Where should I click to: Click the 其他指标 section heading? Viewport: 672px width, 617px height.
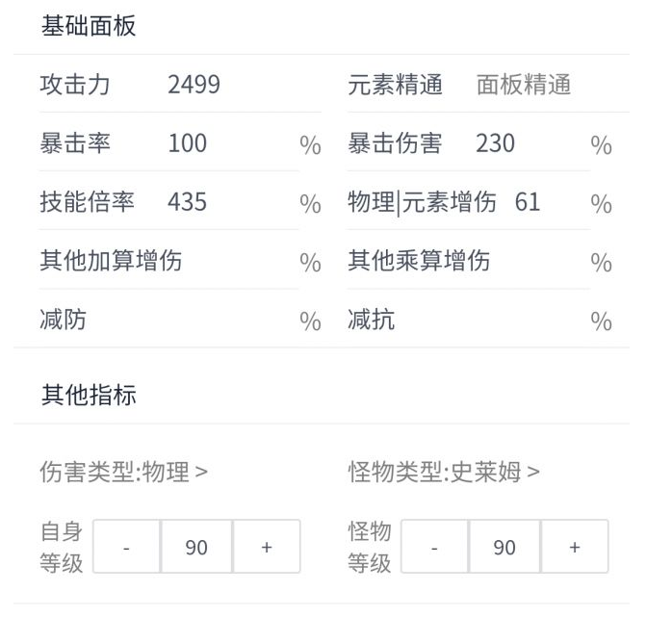(88, 394)
